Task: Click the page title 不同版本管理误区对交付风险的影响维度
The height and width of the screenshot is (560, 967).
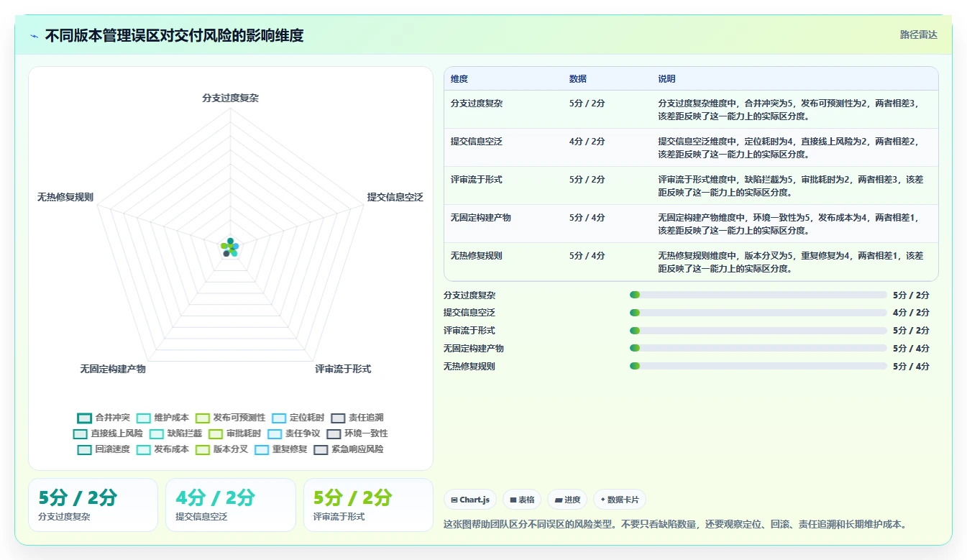Action: coord(174,35)
